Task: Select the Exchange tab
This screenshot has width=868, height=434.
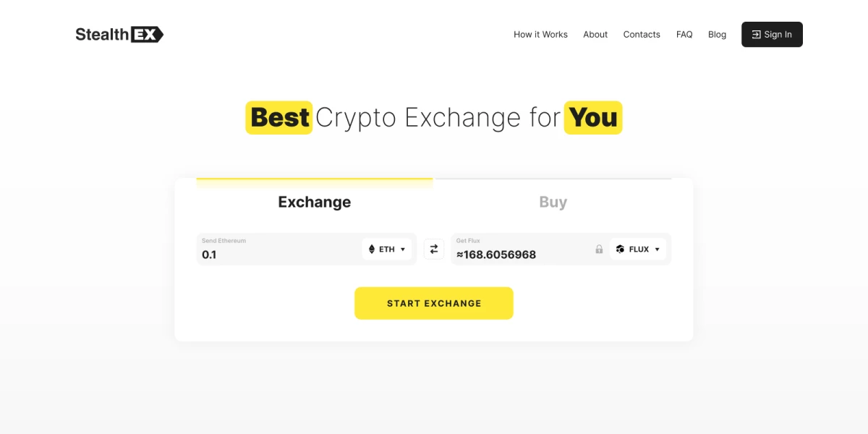Action: 315,202
